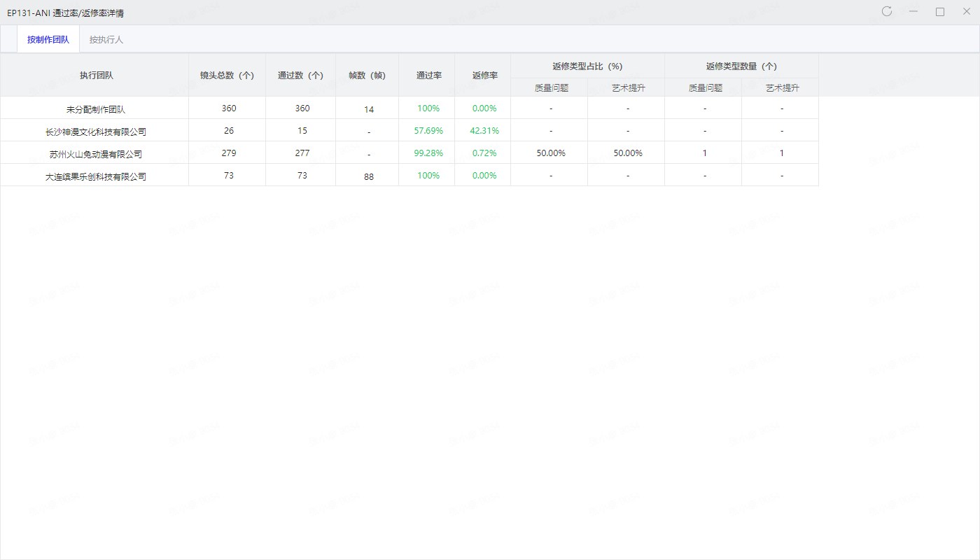Click 0.00% rework rate for 大连缤果乐创

484,176
